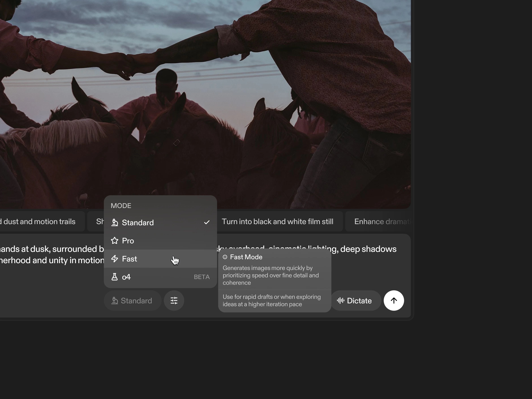The image size is (532, 399).
Task: Apply 'Turn into black and white film still'
Action: coord(277,222)
